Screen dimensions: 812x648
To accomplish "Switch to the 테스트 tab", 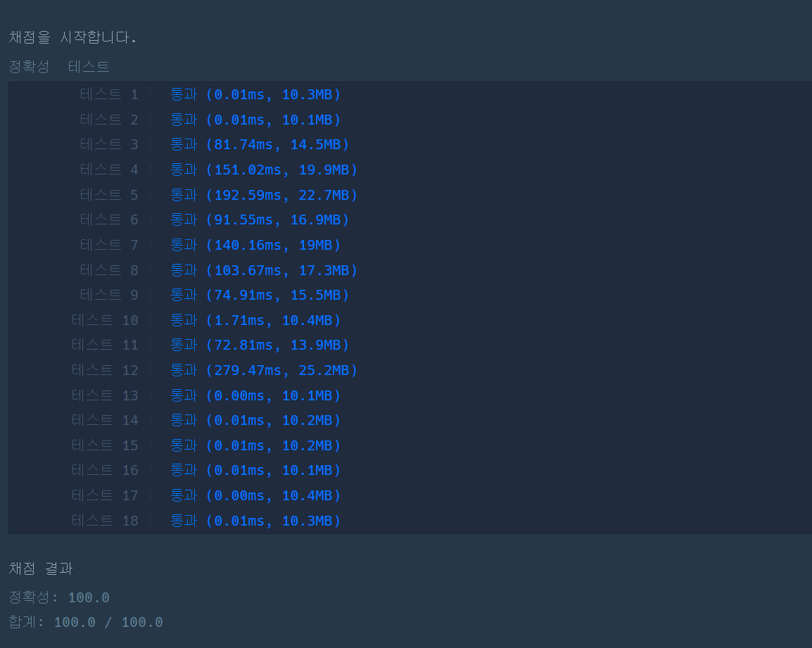I will tap(88, 66).
